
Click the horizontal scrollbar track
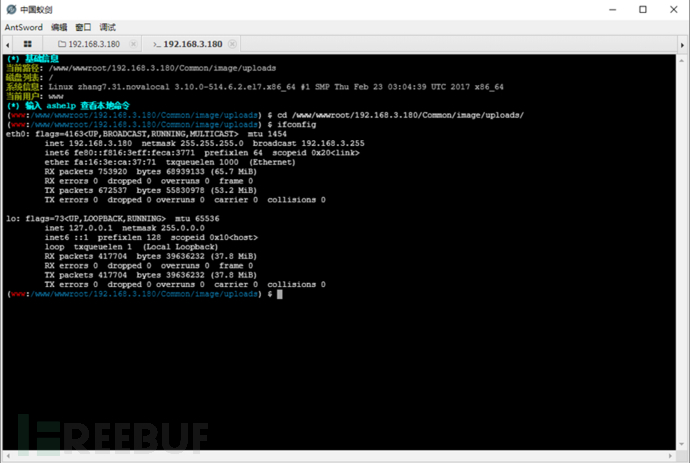point(339,456)
